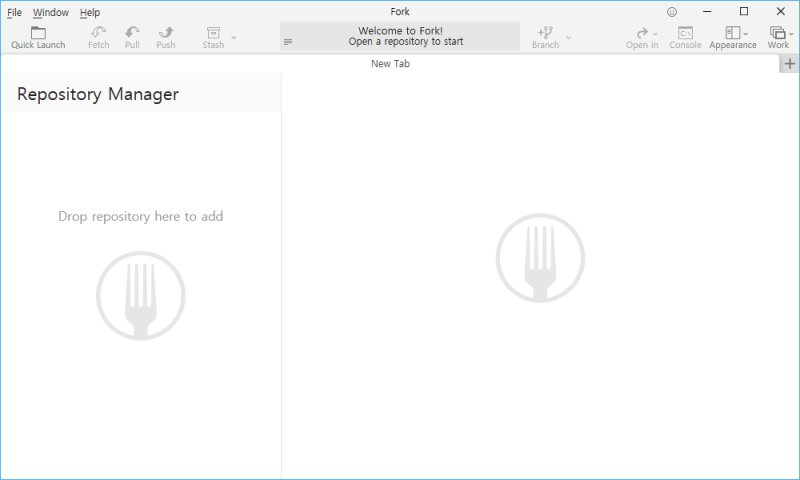This screenshot has height=480, width=800.
Task: Click the Stash box icon
Action: pos(213,33)
